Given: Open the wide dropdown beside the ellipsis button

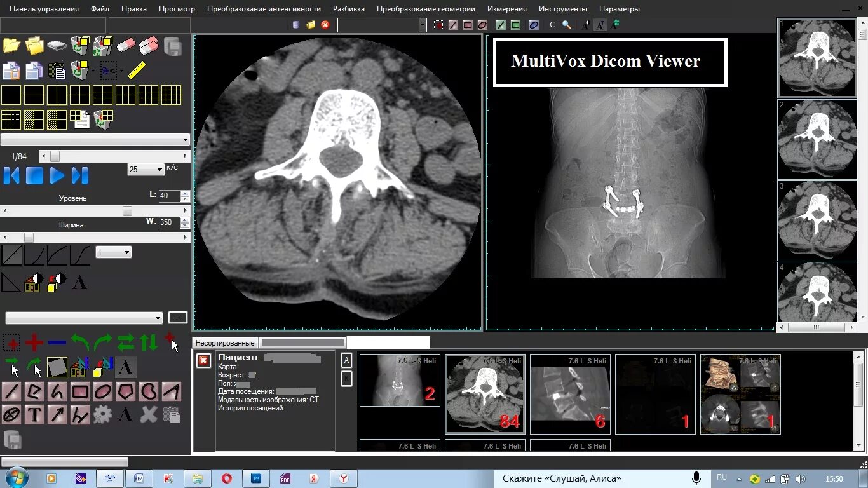Looking at the screenshot, I should [x=84, y=318].
